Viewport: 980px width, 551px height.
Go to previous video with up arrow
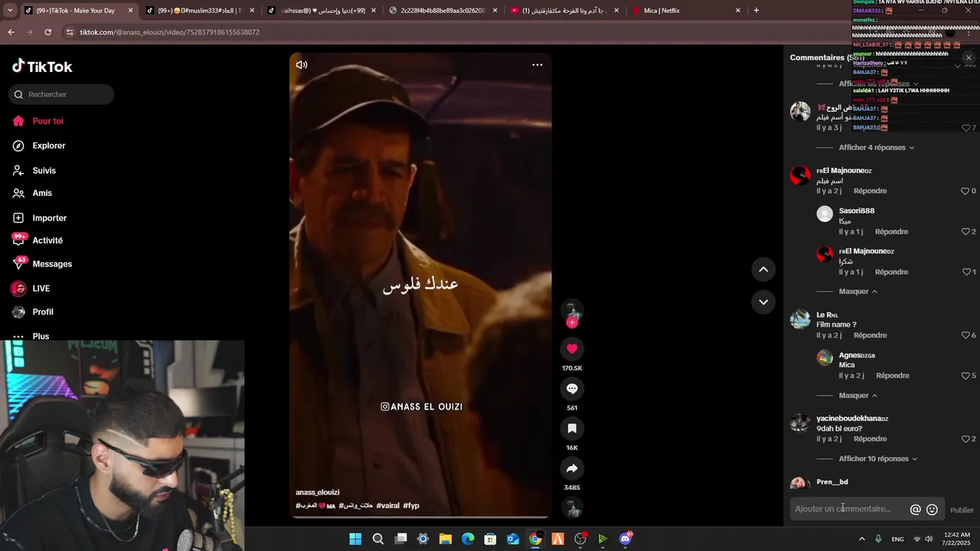[x=763, y=269]
